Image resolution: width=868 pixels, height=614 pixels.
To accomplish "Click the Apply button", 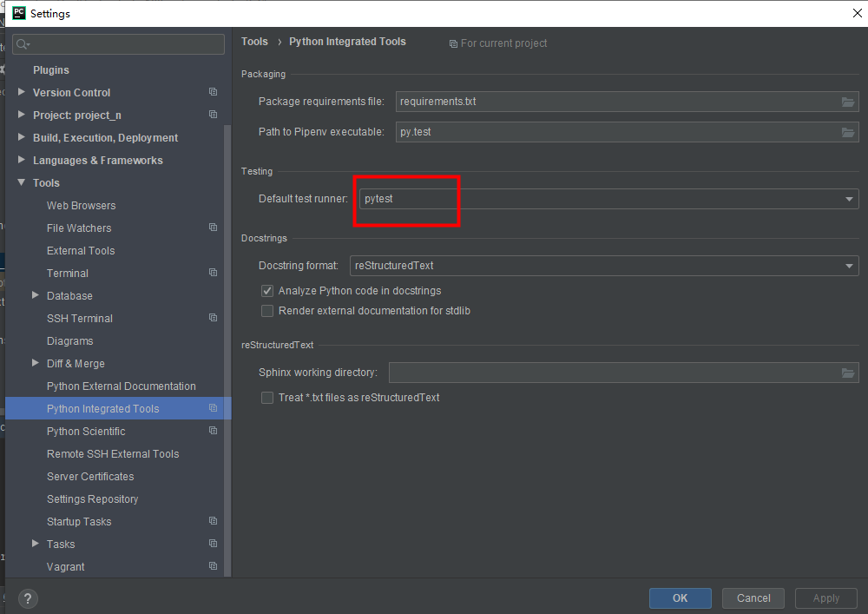I will pos(826,598).
